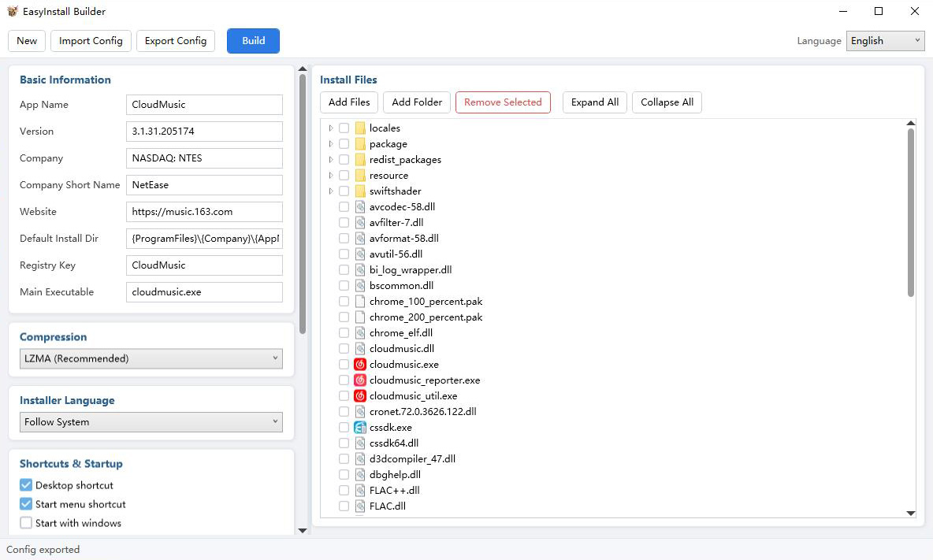933x560 pixels.
Task: Expand the locales folder tree node
Action: click(x=331, y=128)
